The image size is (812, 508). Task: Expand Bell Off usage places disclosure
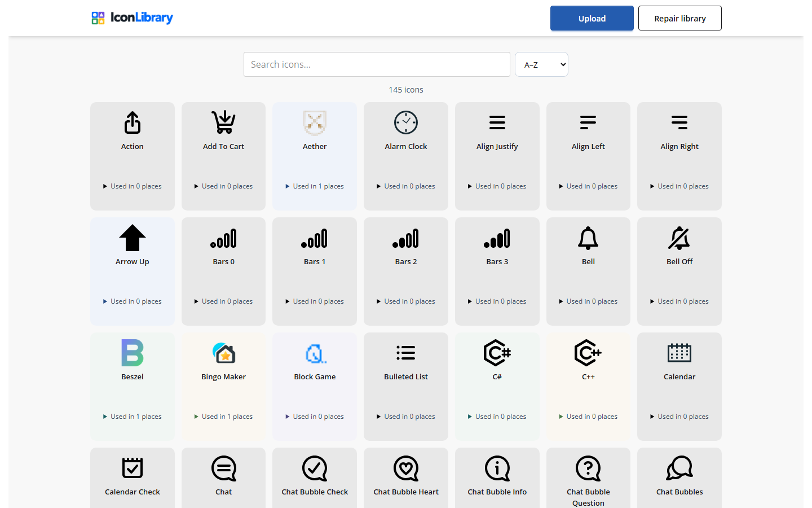(x=679, y=301)
